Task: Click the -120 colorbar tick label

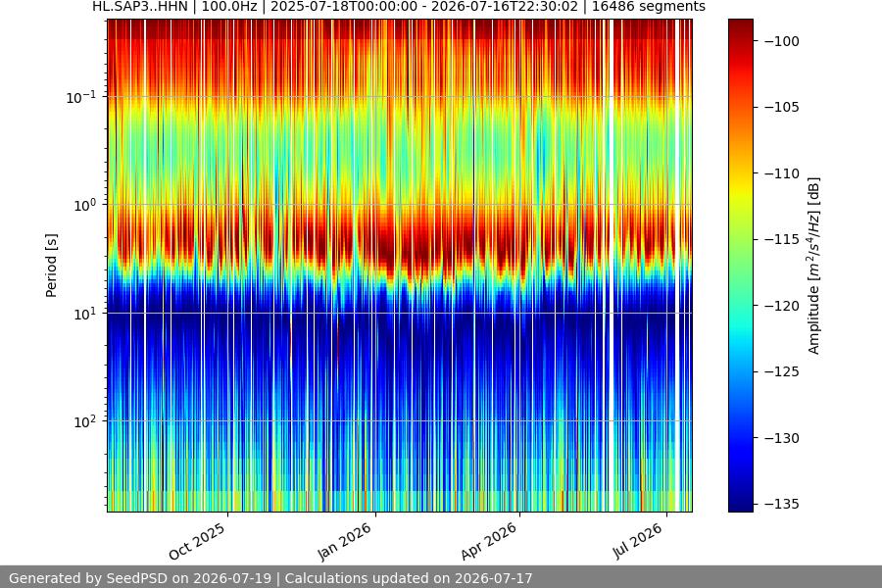Action: [x=782, y=306]
